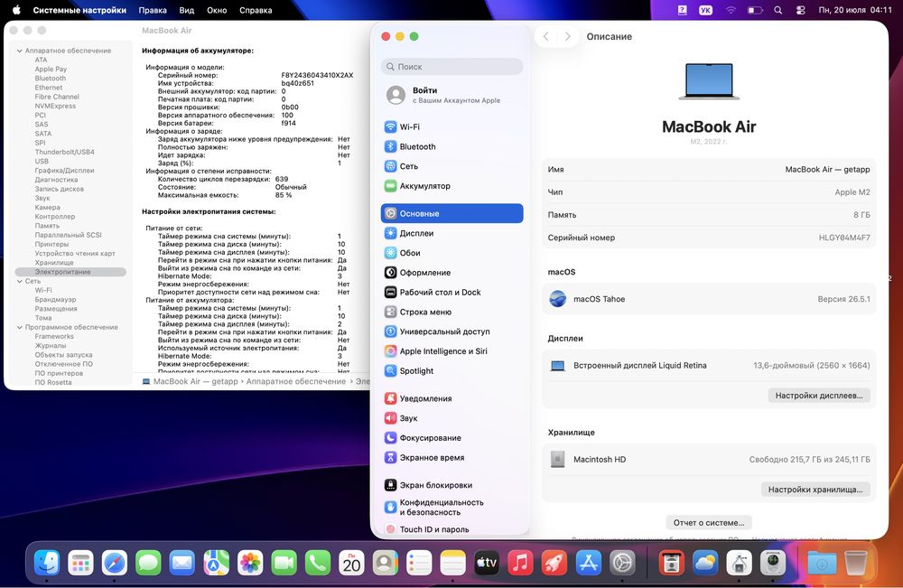903x588 pixels.
Task: Open Touch ID и пароль settings
Action: pyautogui.click(x=452, y=528)
